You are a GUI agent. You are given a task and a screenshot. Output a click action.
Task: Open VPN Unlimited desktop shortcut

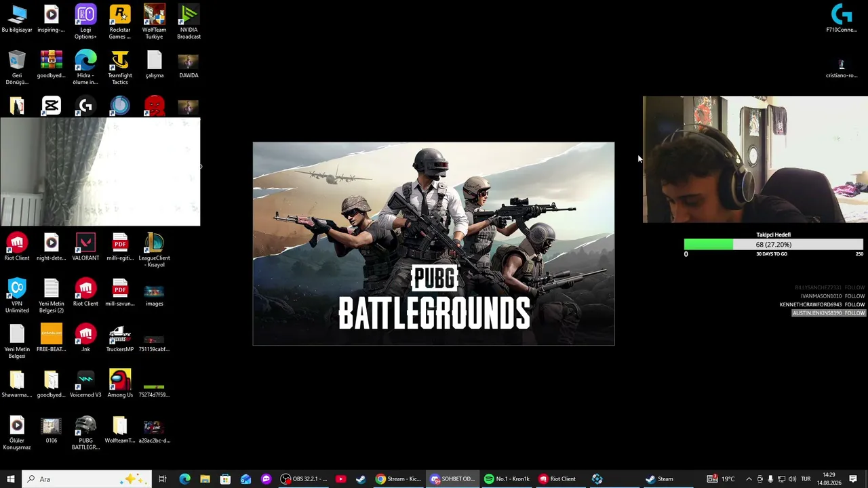[x=17, y=296]
